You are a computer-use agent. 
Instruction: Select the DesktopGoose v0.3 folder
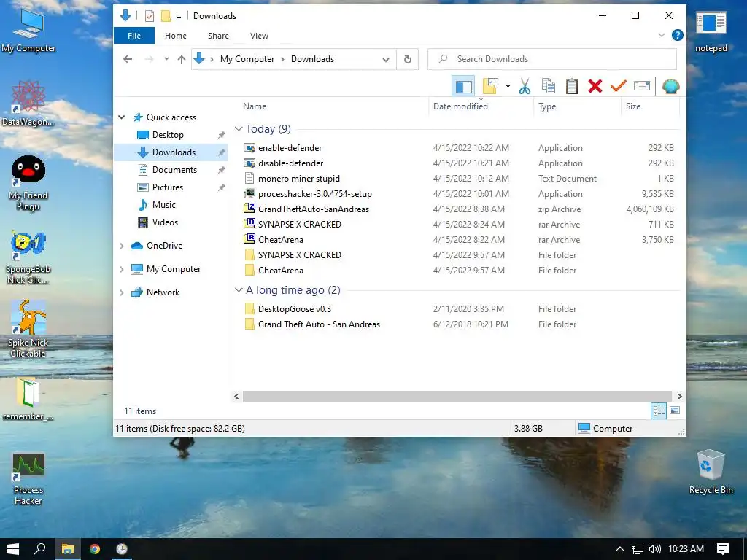pos(295,309)
